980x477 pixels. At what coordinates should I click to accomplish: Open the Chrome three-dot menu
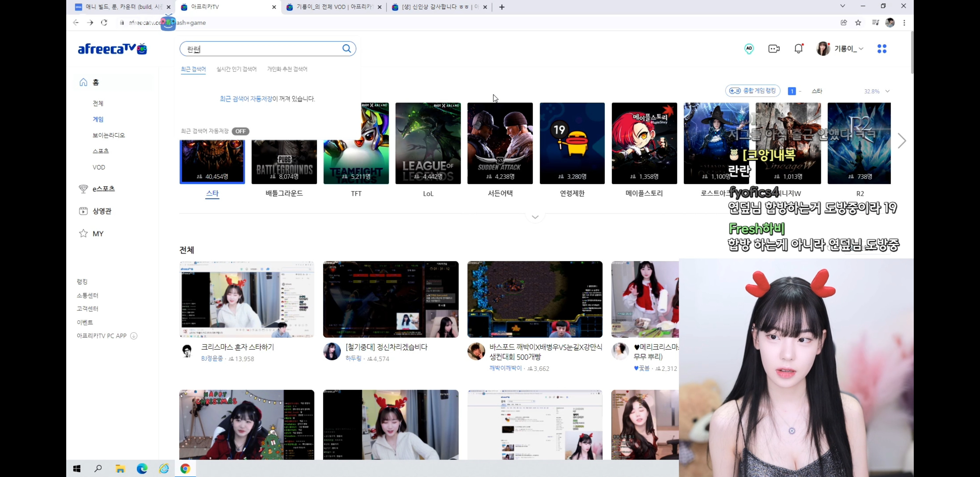(904, 23)
